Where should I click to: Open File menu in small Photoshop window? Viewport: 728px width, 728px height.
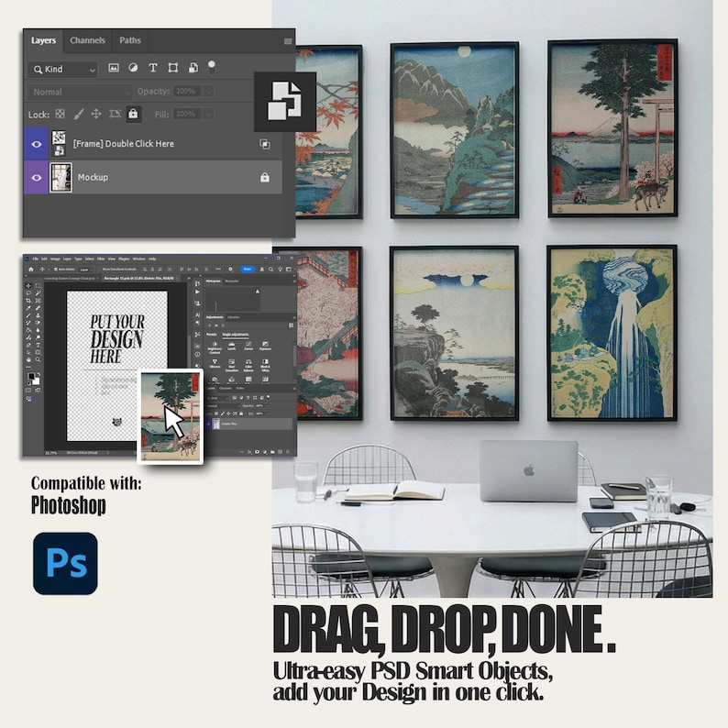35,259
